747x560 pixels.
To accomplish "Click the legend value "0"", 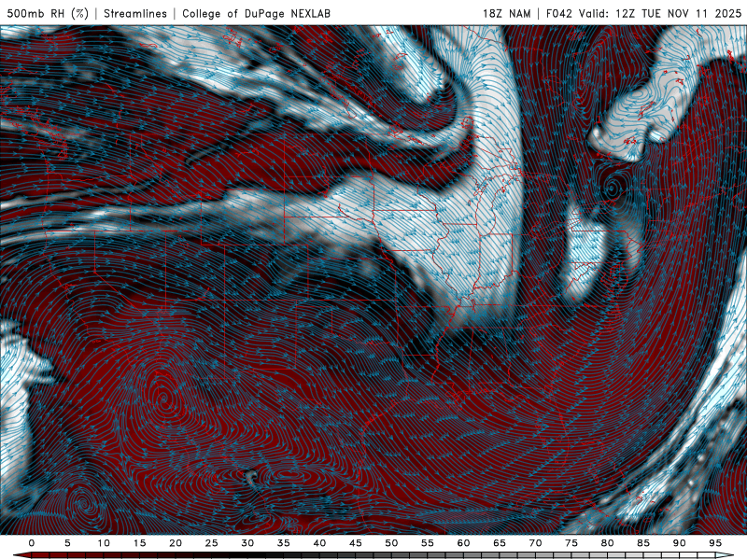I will (32, 543).
